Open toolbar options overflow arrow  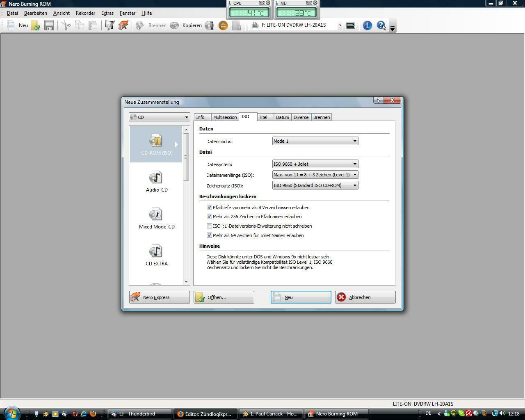[x=393, y=28]
